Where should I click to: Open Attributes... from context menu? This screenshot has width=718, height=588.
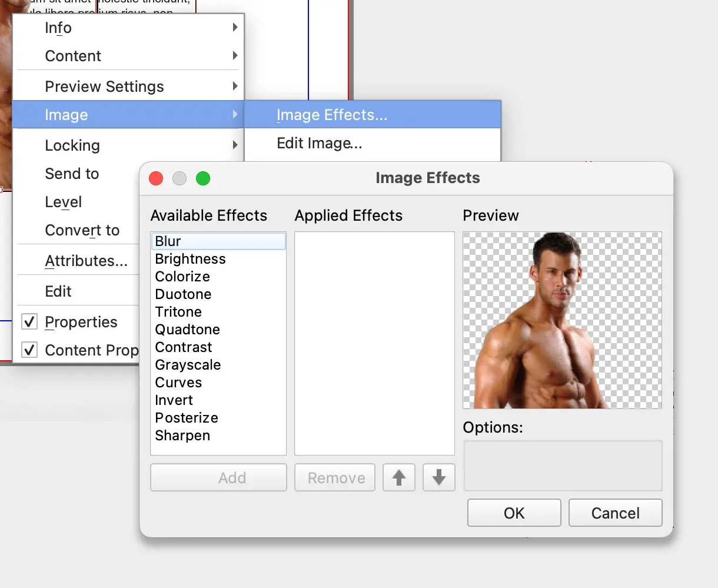click(x=86, y=261)
